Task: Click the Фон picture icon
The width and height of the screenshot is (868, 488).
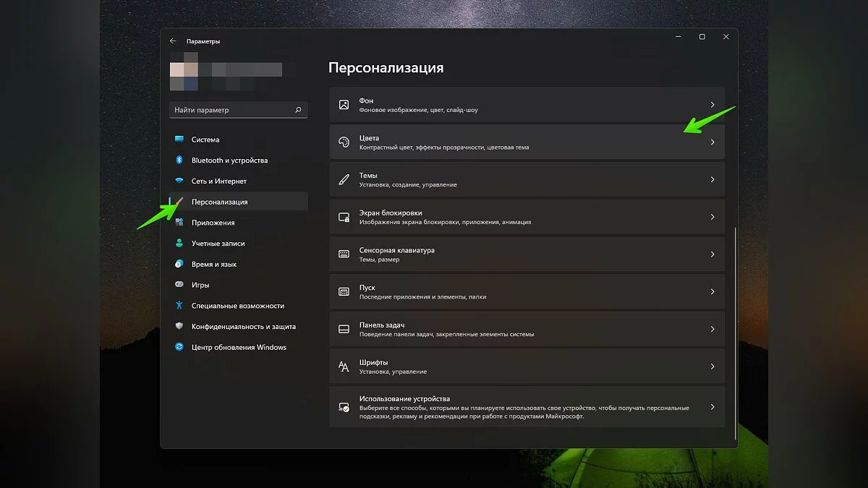Action: (x=344, y=105)
